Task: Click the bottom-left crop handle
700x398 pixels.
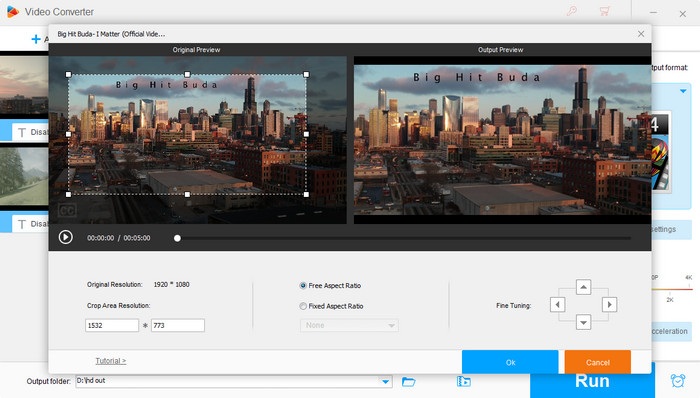Action: pos(68,194)
